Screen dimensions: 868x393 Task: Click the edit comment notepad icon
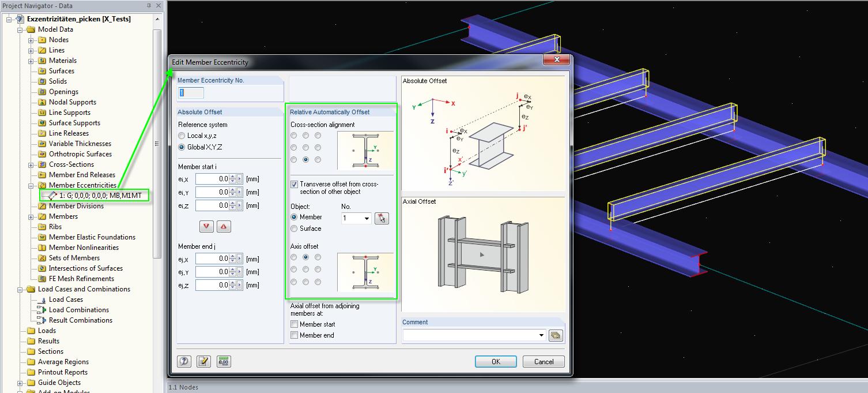click(204, 362)
